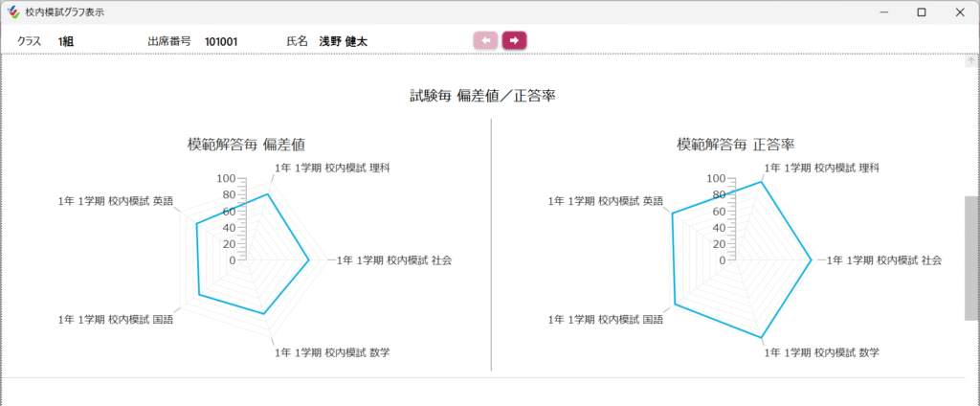Select 数学 axis label on 正答率 chart

pyautogui.click(x=821, y=353)
